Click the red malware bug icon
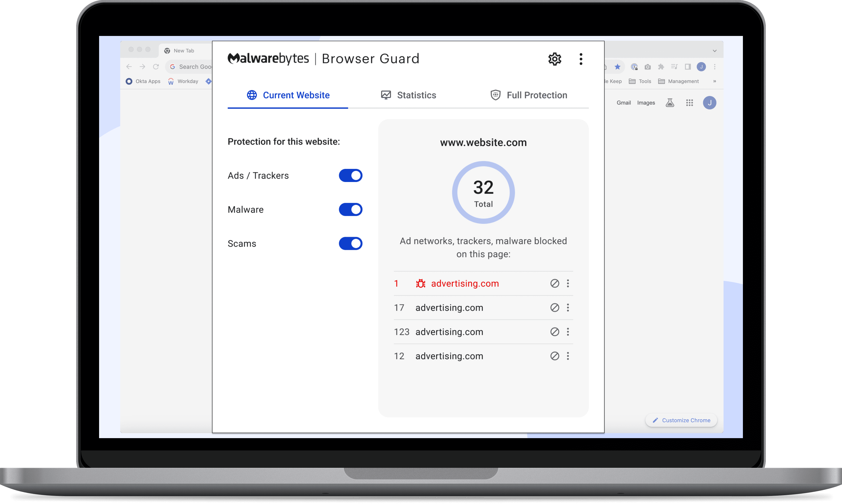Image resolution: width=842 pixels, height=504 pixels. pyautogui.click(x=421, y=284)
